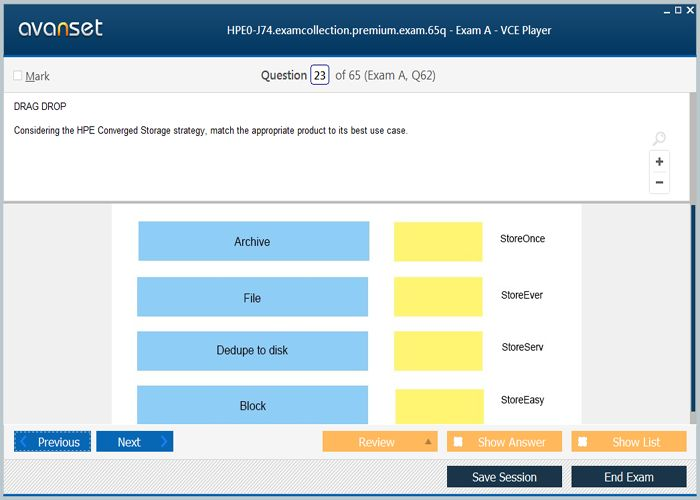Select the Block blue tile
The image size is (700, 500).
click(x=252, y=405)
